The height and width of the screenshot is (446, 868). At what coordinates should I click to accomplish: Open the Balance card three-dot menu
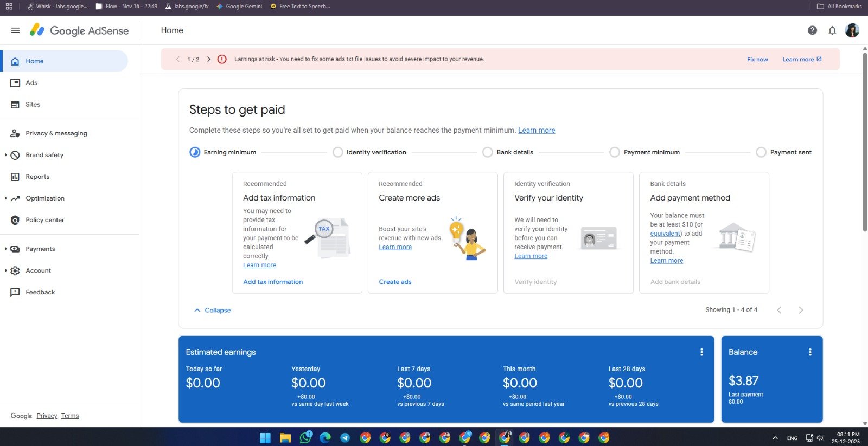point(810,352)
